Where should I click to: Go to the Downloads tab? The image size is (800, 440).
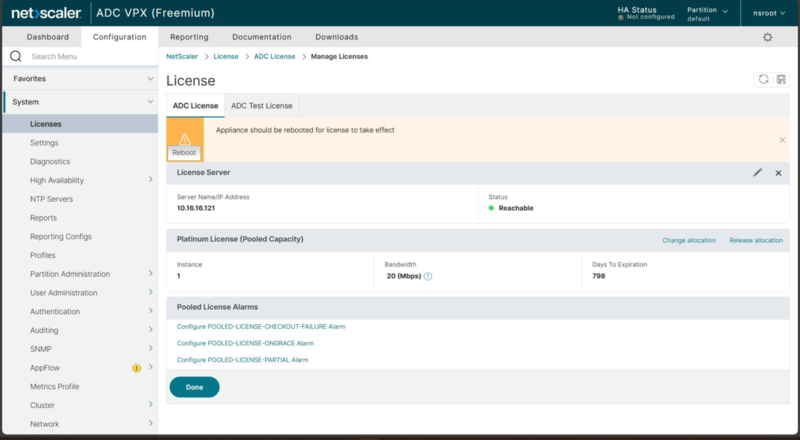coord(337,37)
